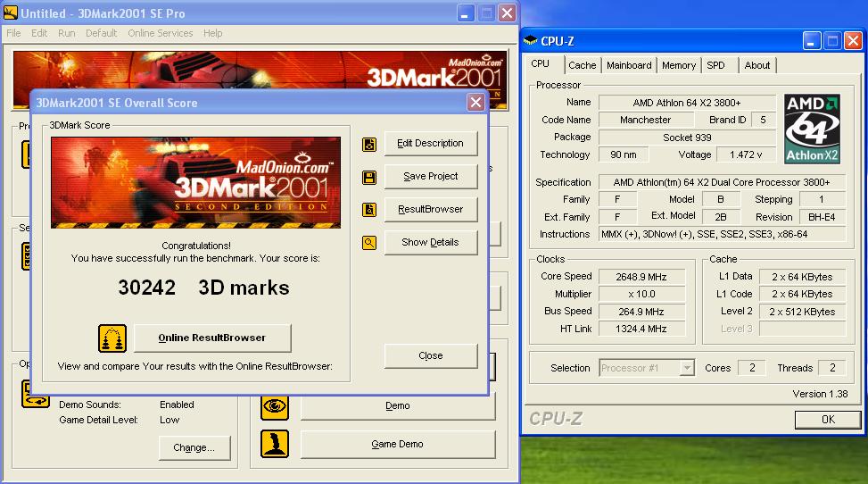Click the Save Project button
The height and width of the screenshot is (484, 868).
click(x=431, y=177)
